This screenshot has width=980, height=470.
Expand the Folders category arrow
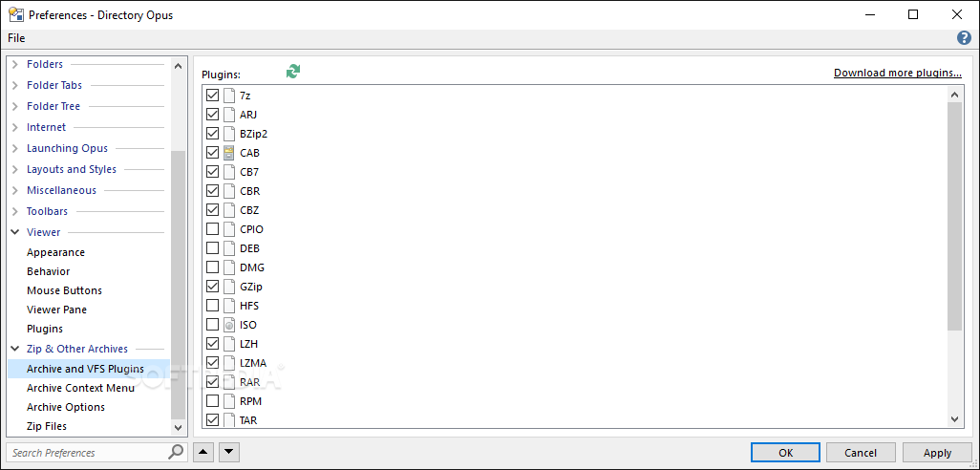tap(15, 64)
